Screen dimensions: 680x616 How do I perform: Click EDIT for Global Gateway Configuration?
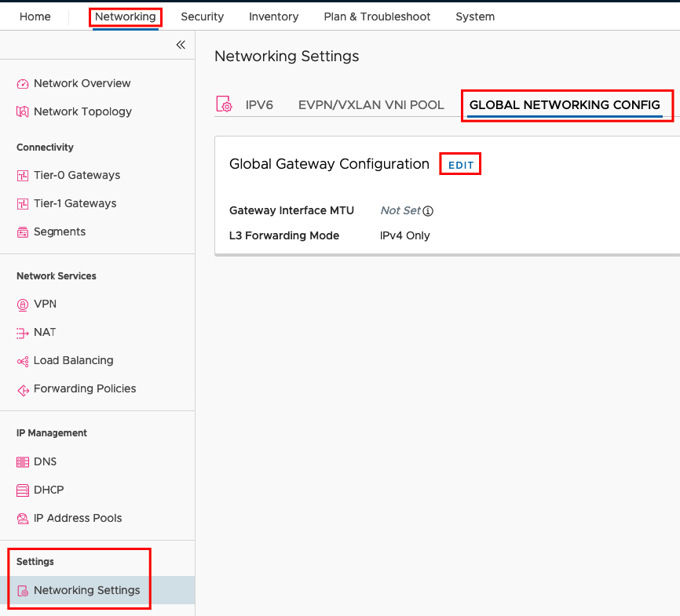pyautogui.click(x=461, y=165)
